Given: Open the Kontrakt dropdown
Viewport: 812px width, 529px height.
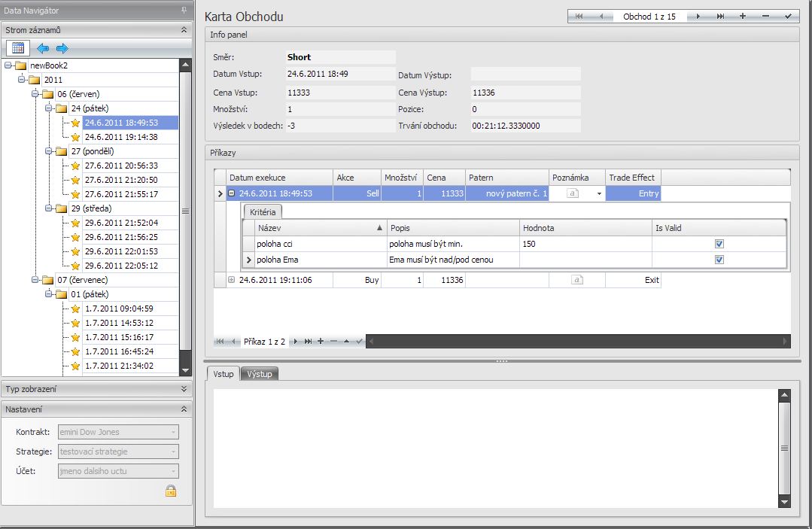Looking at the screenshot, I should tap(174, 432).
